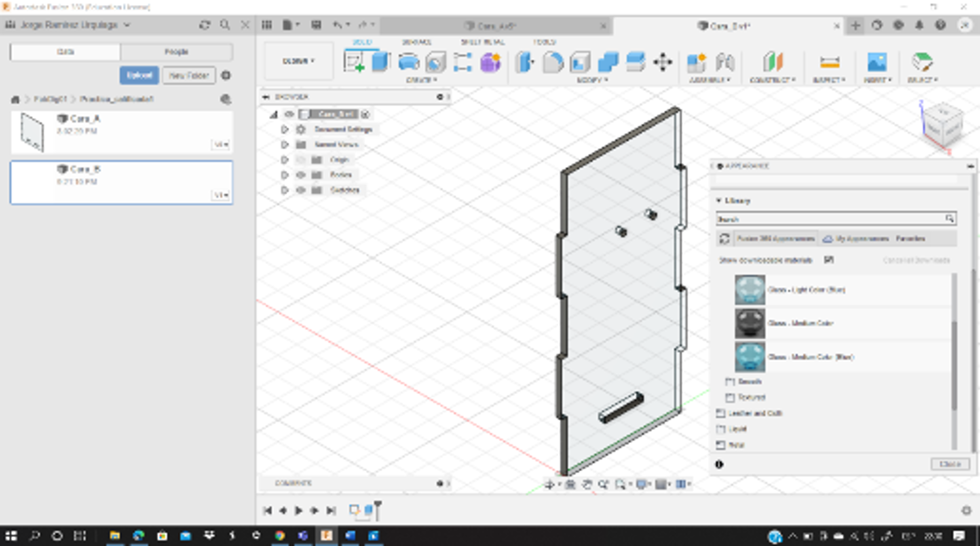Expand Origin node in browser
Viewport: 980px width, 546px height.
pyautogui.click(x=284, y=159)
